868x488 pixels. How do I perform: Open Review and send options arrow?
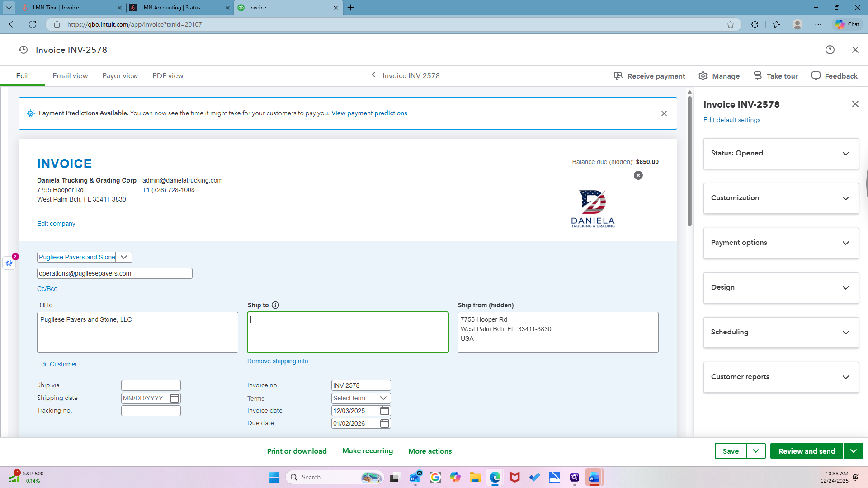[x=853, y=451]
